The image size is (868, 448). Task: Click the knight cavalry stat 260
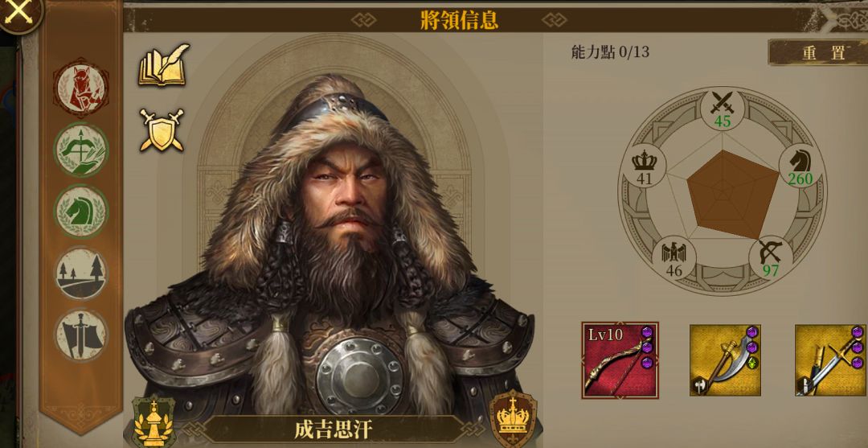click(800, 166)
